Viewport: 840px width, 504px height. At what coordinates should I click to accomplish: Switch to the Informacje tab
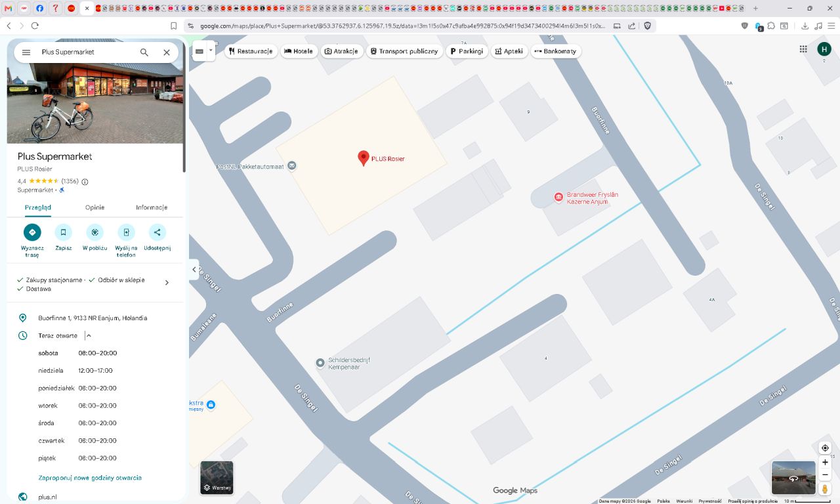click(x=152, y=207)
